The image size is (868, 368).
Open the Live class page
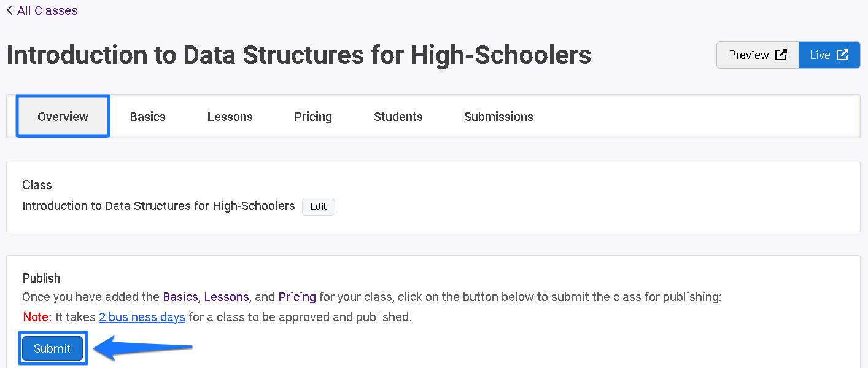click(829, 55)
